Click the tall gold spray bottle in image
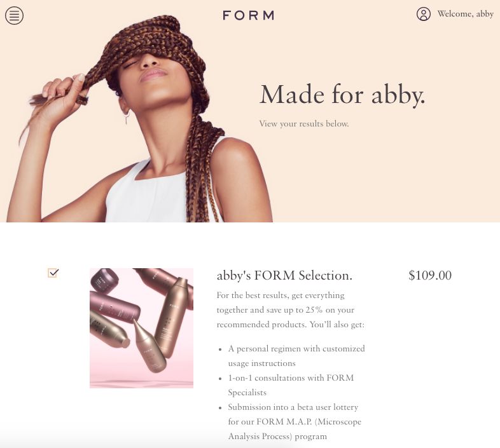 click(x=173, y=317)
